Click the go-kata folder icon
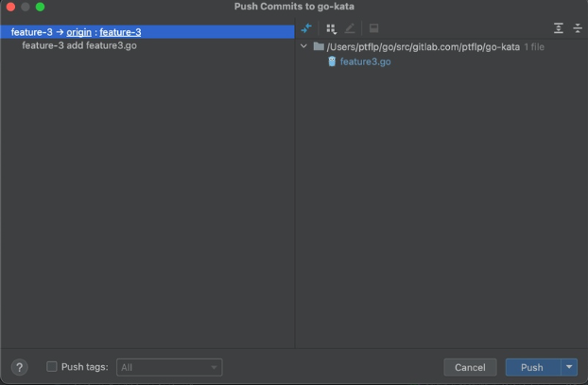The image size is (588, 385). coord(319,46)
